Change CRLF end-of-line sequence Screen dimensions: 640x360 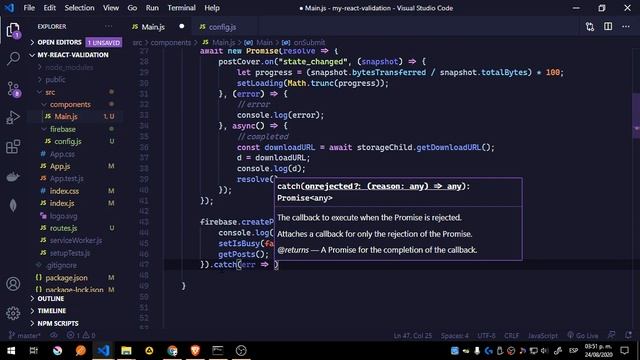(511, 336)
